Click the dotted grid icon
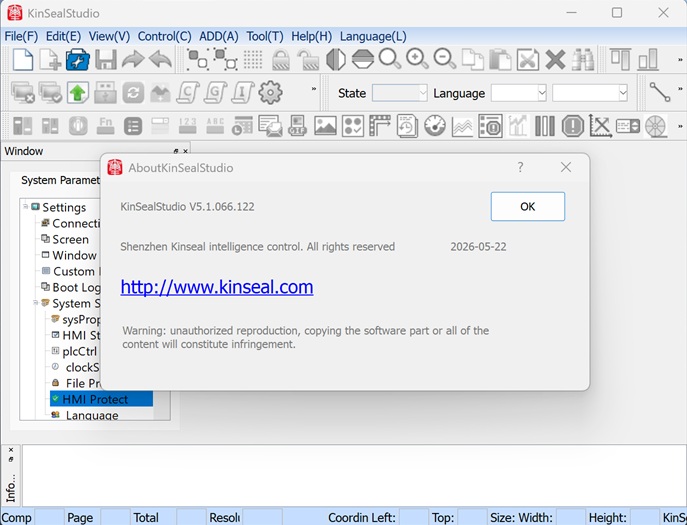This screenshot has height=525, width=687. [253, 60]
